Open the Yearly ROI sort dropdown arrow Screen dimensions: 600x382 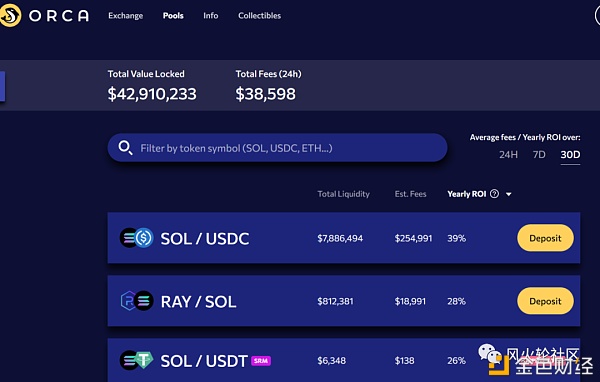coord(509,194)
